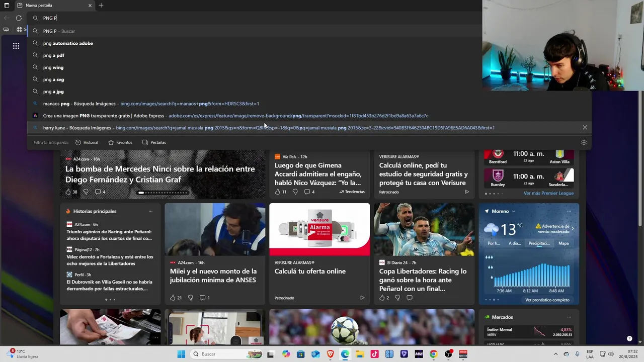This screenshot has height=362, width=644.
Task: Open 'Triunfo agónico de Racing ante Peñarol' story
Action: point(109,235)
